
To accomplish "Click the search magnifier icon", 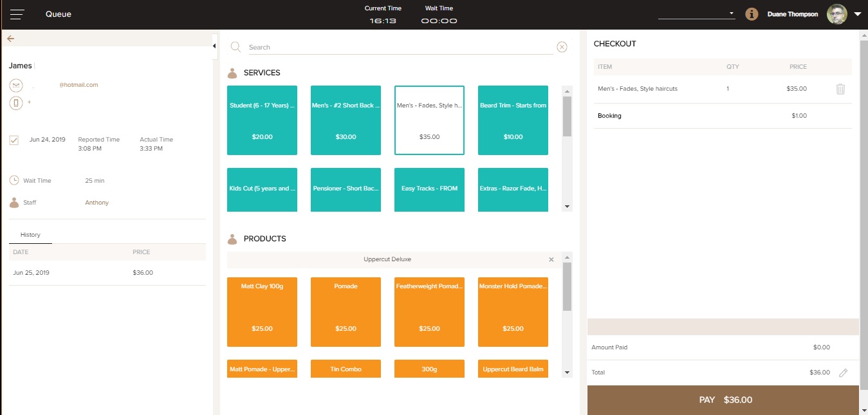I will pyautogui.click(x=235, y=47).
